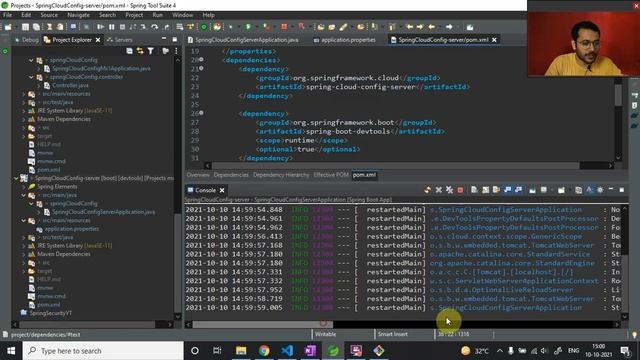Click the red Stop icon in the main toolbar
Image resolution: width=640 pixels, height=360 pixels.
coord(284,27)
